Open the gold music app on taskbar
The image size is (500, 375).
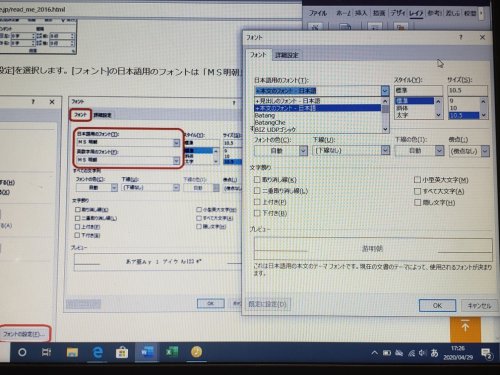click(197, 352)
